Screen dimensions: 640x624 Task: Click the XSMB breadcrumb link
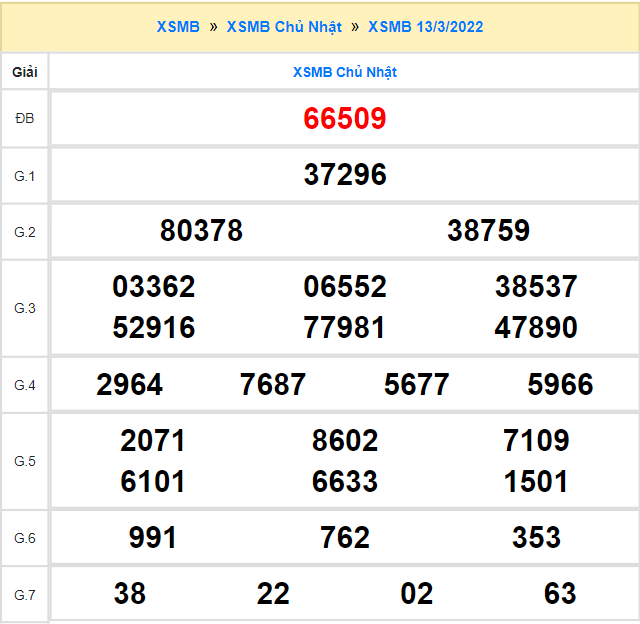pyautogui.click(x=178, y=27)
